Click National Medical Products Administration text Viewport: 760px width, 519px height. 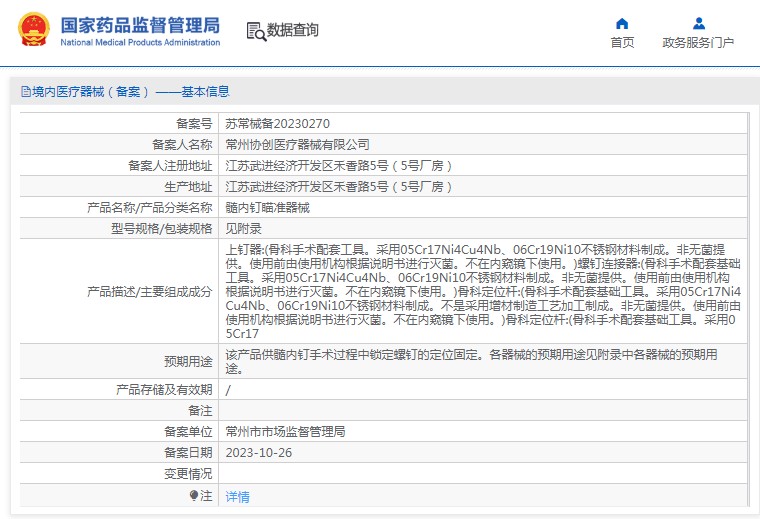click(x=140, y=43)
